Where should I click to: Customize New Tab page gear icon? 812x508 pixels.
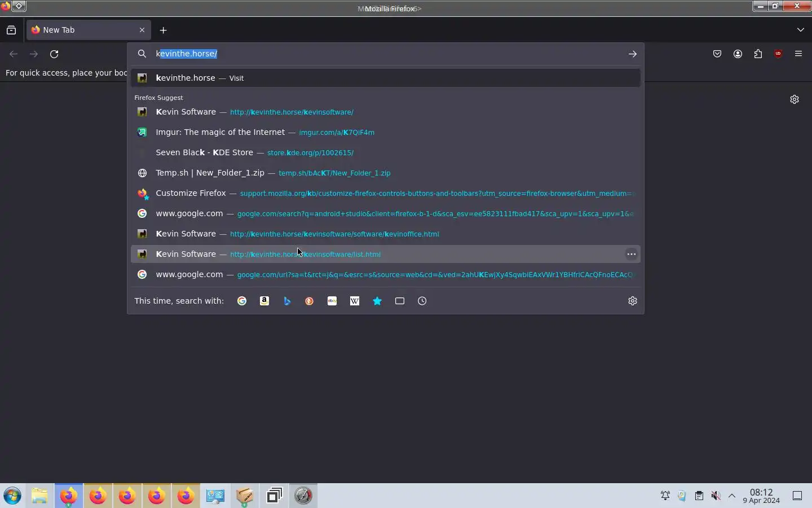(x=795, y=99)
